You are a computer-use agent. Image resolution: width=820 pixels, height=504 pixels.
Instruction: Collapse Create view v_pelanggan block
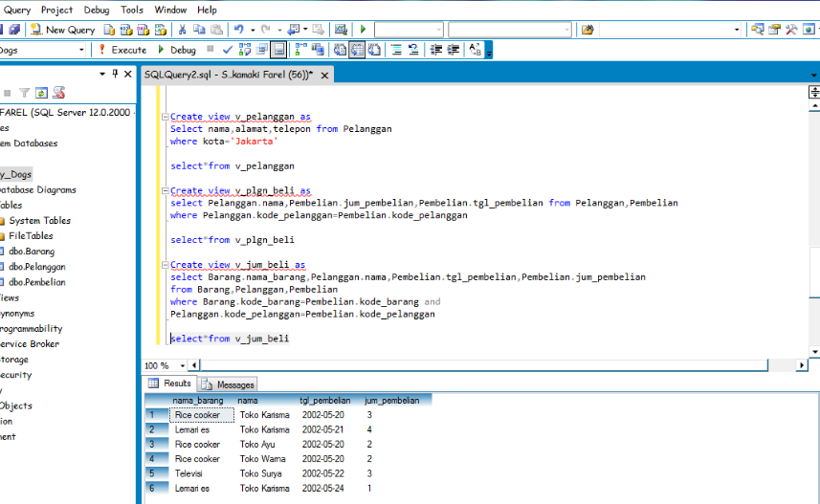(165, 117)
